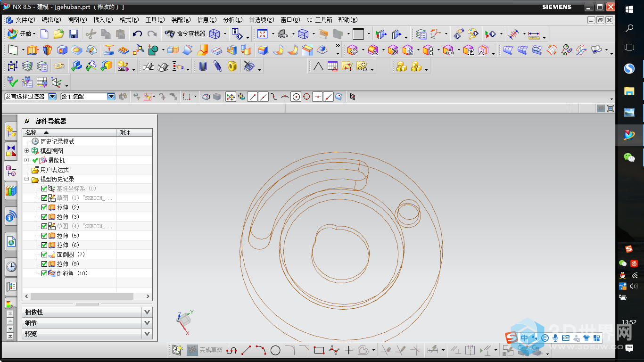This screenshot has width=644, height=362.
Task: Toggle 拉伸 (5) feature checkbox
Action: [x=44, y=236]
